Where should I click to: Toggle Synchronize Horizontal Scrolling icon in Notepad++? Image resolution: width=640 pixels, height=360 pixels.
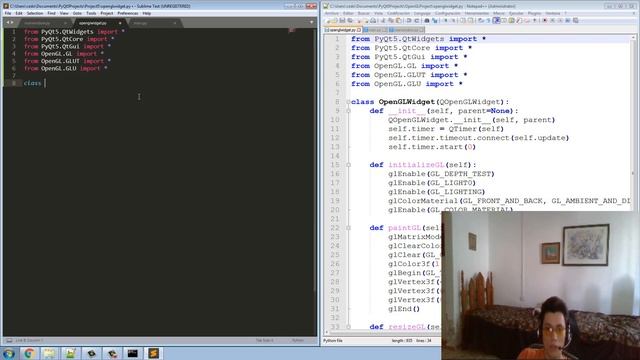[x=470, y=20]
